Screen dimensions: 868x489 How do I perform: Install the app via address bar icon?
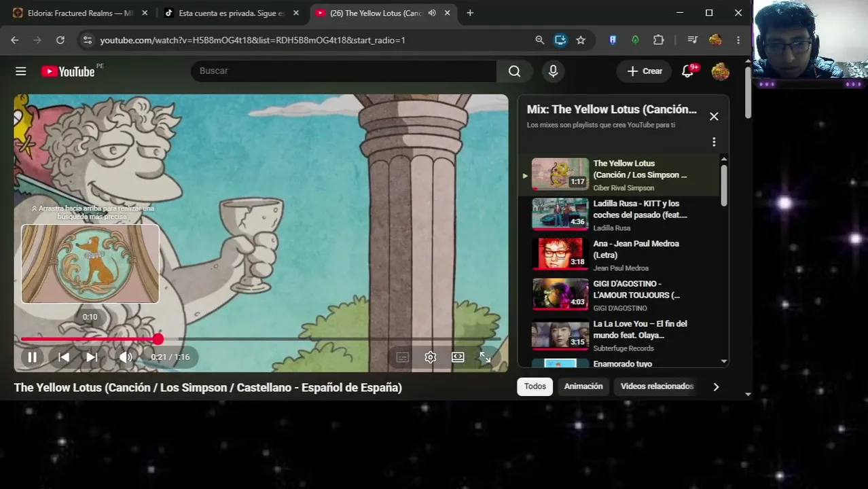click(x=560, y=40)
